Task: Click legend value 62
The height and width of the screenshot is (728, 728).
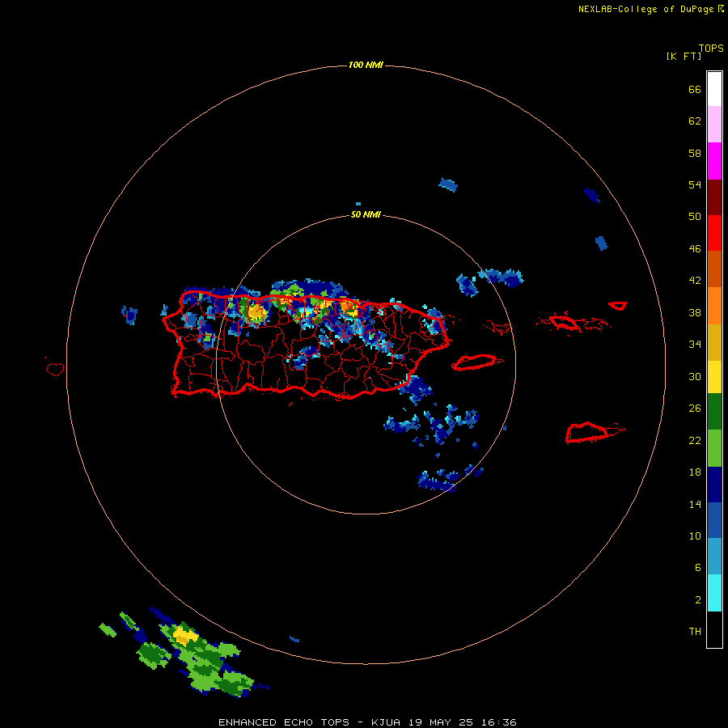Action: (x=695, y=121)
